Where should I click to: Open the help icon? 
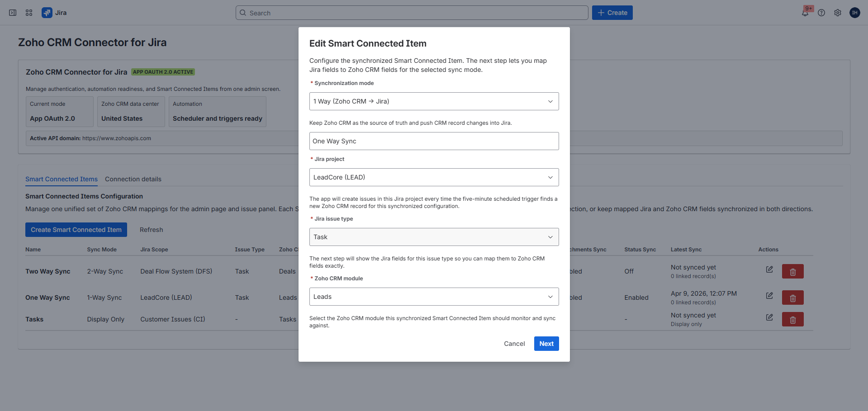821,13
